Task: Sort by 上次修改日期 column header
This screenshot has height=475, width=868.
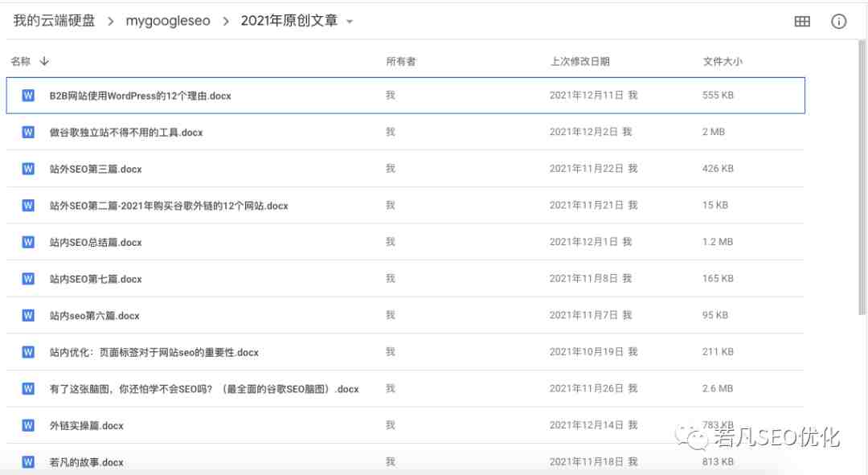Action: 579,61
